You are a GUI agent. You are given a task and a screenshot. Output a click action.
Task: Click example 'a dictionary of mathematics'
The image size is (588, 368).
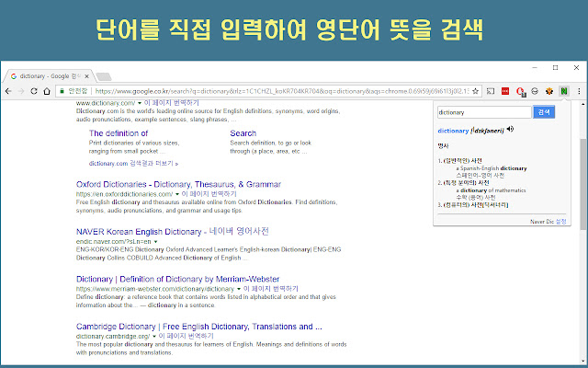[x=491, y=190]
